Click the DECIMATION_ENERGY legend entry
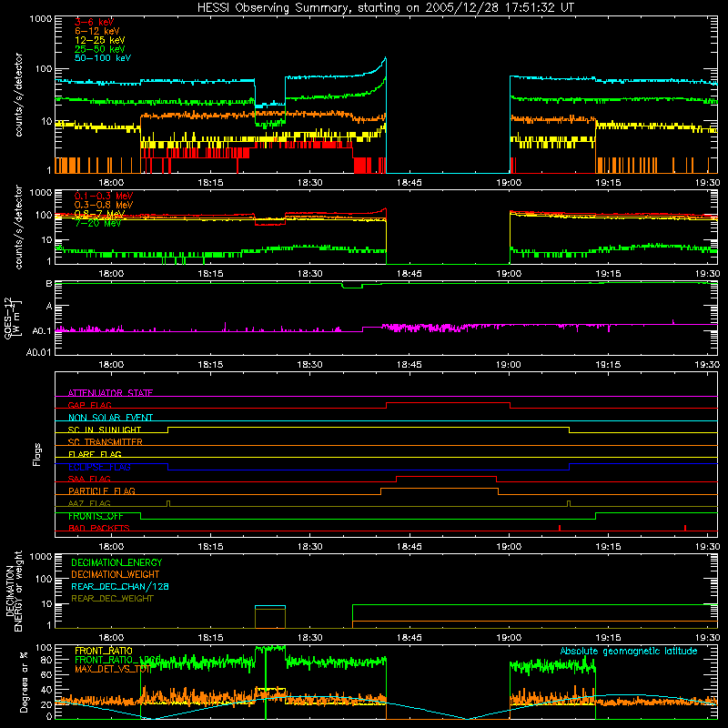 click(x=116, y=562)
